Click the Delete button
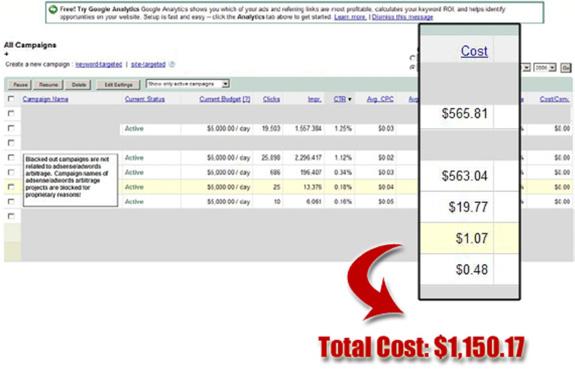The image size is (575, 378). (x=78, y=85)
